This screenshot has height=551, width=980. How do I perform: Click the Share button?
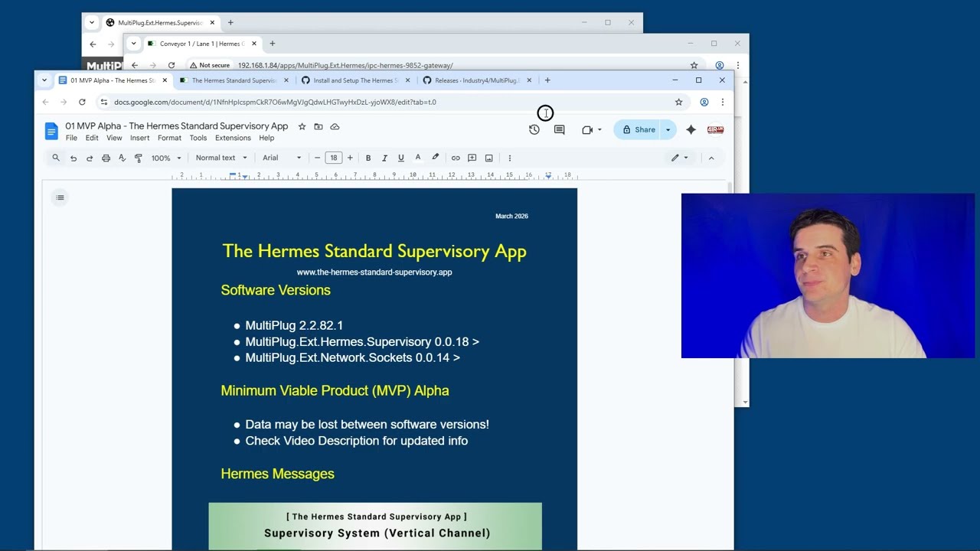(x=639, y=130)
